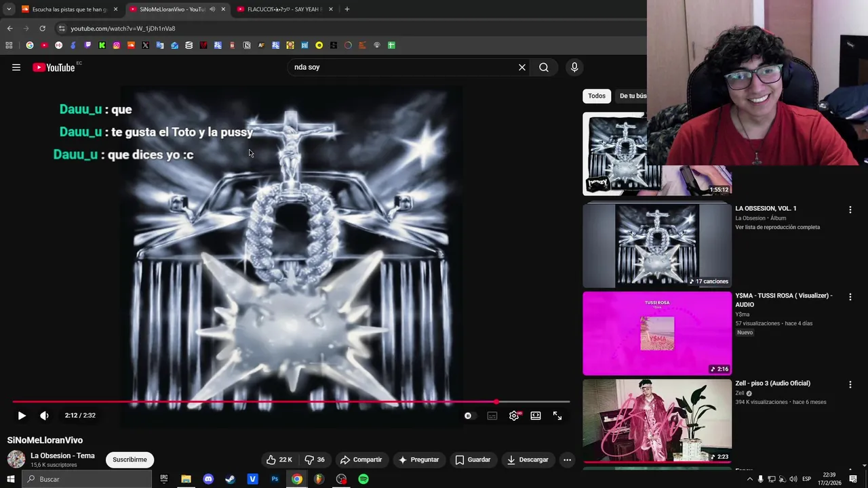Enter fullscreen mode on the video

coord(557,415)
